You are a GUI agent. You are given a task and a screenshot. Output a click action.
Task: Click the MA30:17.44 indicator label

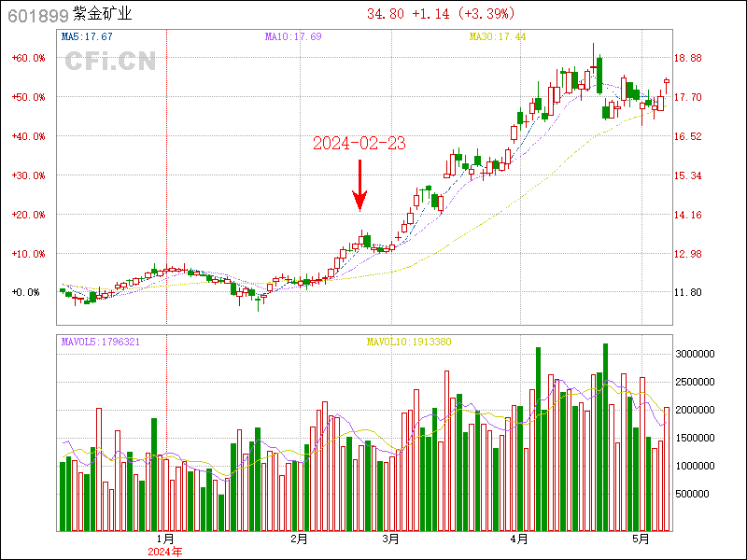(x=498, y=36)
